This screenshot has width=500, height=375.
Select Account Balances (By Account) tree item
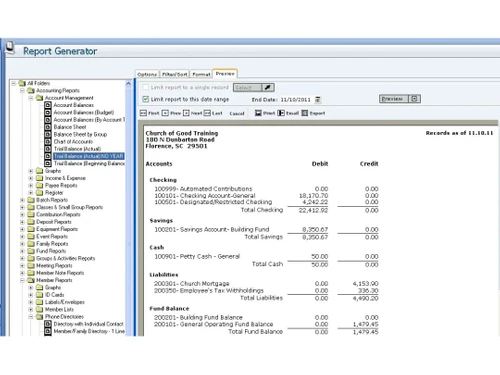(x=89, y=120)
